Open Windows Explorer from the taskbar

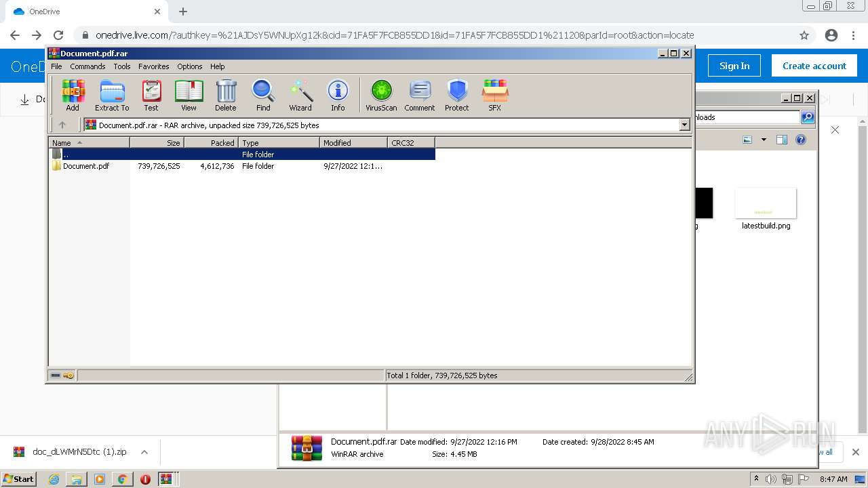[77, 479]
